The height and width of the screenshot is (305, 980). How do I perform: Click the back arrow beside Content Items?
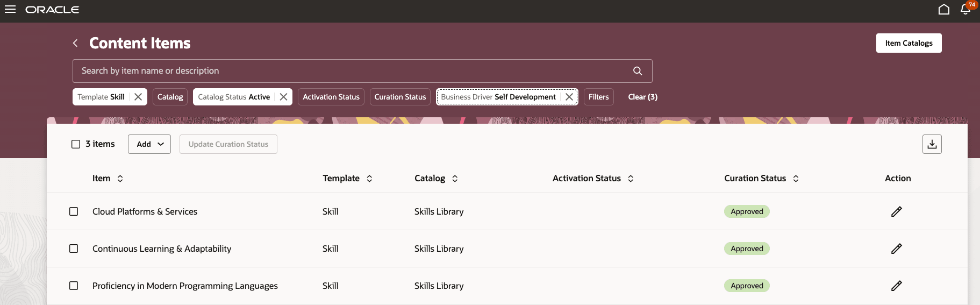pos(75,43)
